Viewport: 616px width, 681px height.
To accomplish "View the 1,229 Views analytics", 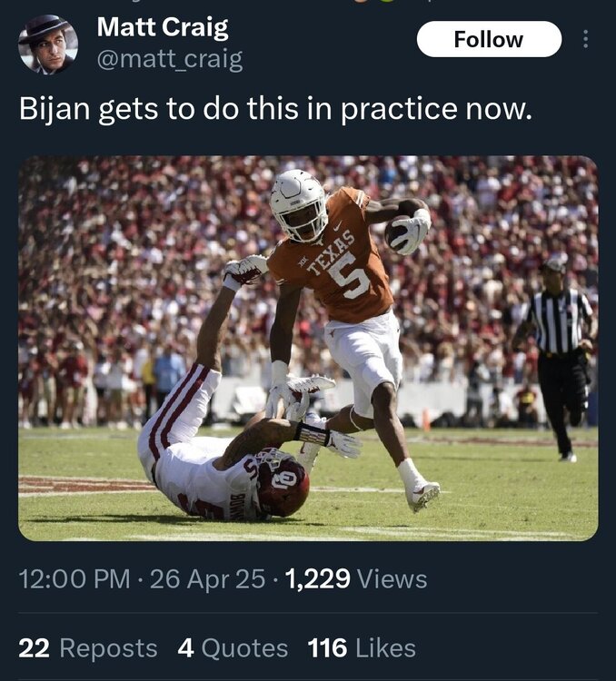I will [355, 578].
